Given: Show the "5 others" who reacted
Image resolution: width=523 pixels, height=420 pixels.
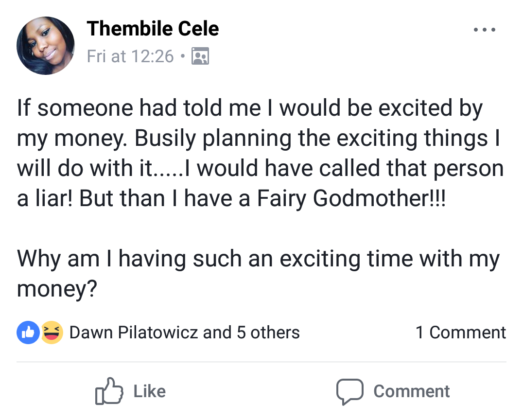Looking at the screenshot, I should coord(268,332).
